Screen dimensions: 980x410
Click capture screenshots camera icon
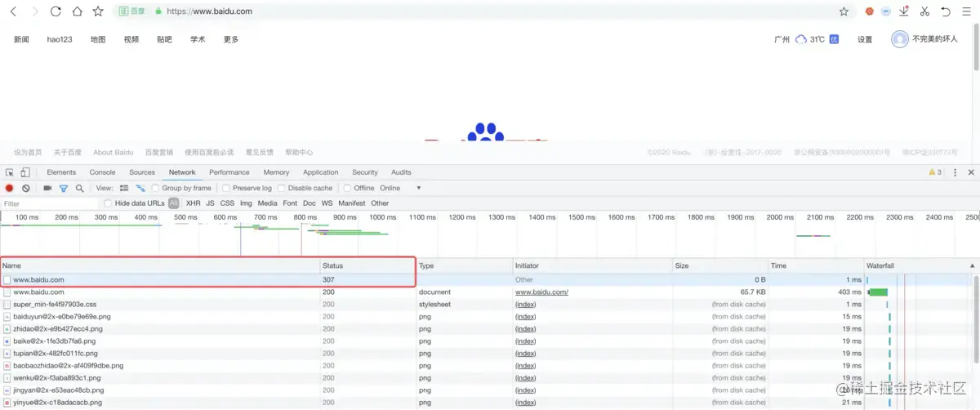click(47, 188)
